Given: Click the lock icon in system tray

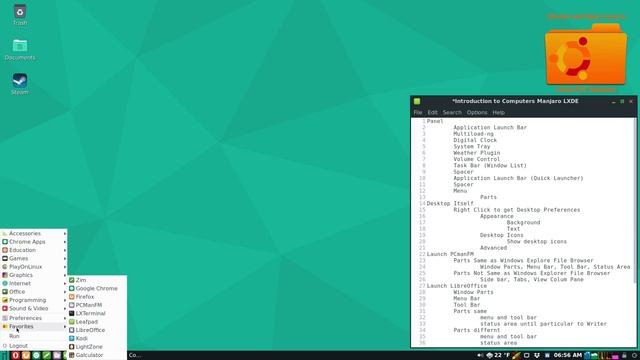Looking at the screenshot, I should coord(624,356).
